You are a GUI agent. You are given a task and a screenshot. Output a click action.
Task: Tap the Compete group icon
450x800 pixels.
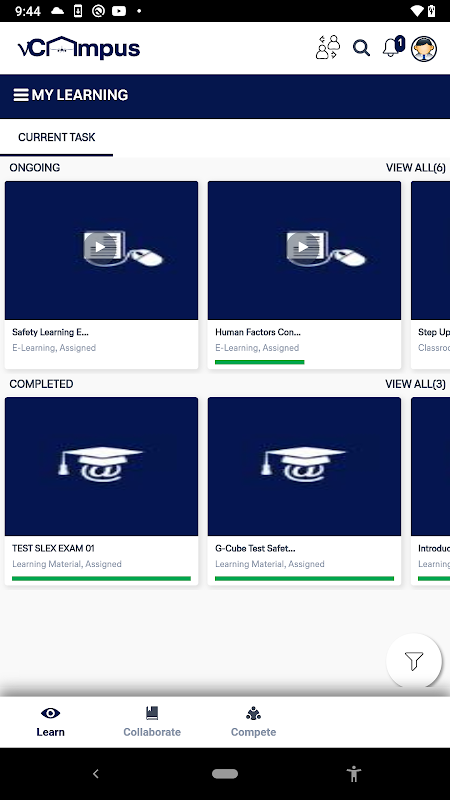tap(253, 713)
